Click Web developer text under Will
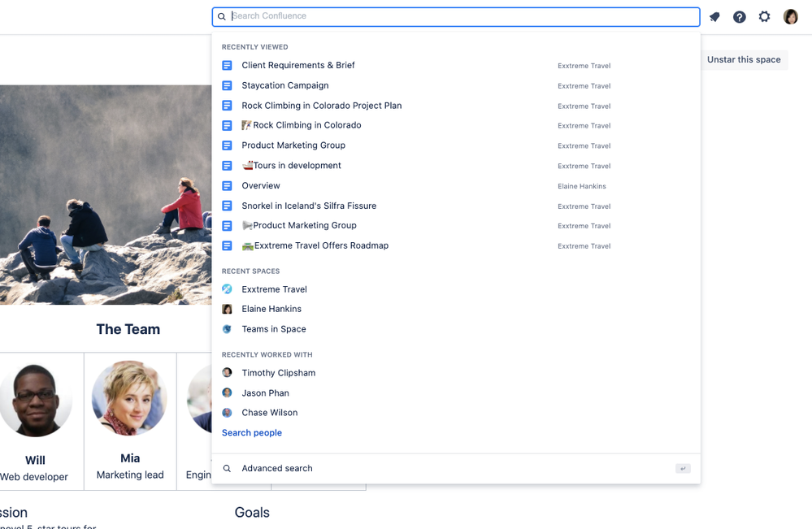Image resolution: width=812 pixels, height=529 pixels. click(33, 477)
